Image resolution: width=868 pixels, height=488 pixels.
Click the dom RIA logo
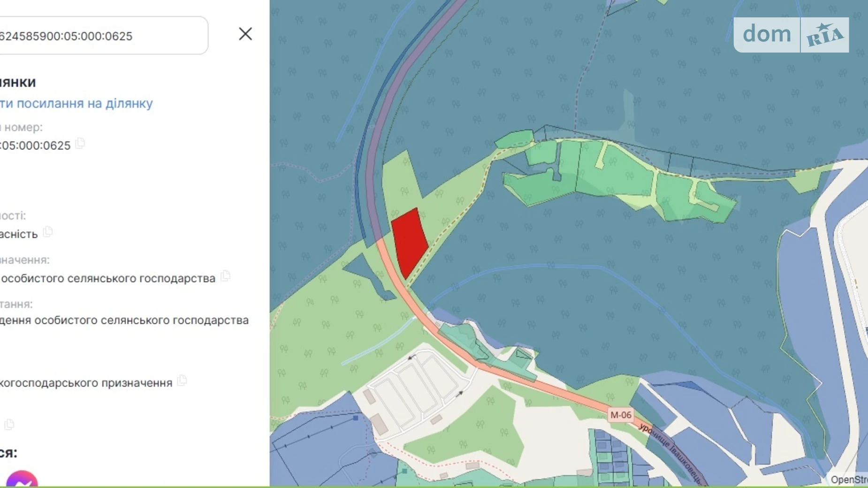(767, 35)
